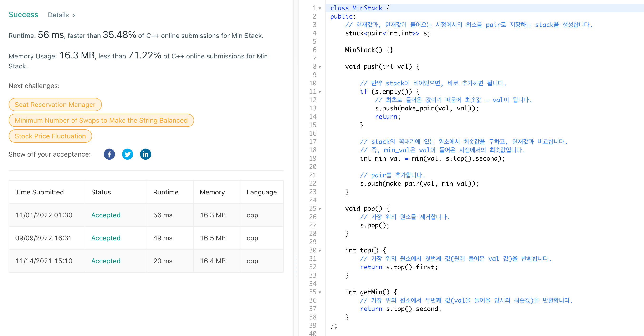Viewport: 644px width, 336px height.
Task: Collapse getMin function fold arrow at line 35
Action: (320, 292)
